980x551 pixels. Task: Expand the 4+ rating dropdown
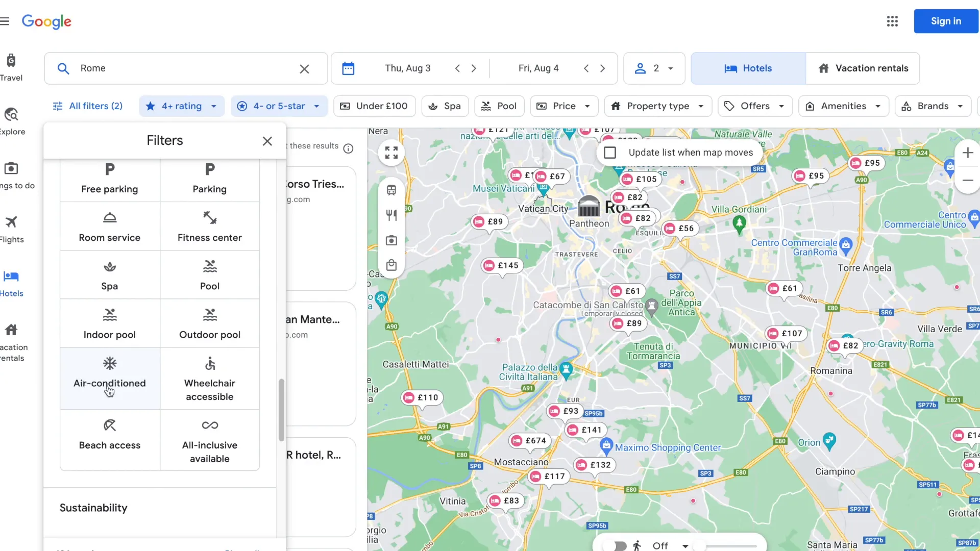tap(182, 106)
